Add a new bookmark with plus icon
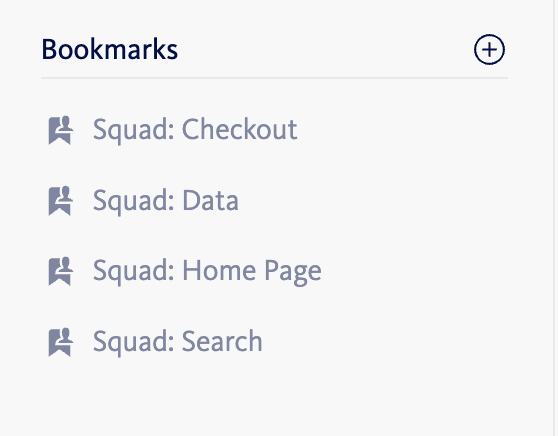The width and height of the screenshot is (558, 436). click(x=489, y=49)
